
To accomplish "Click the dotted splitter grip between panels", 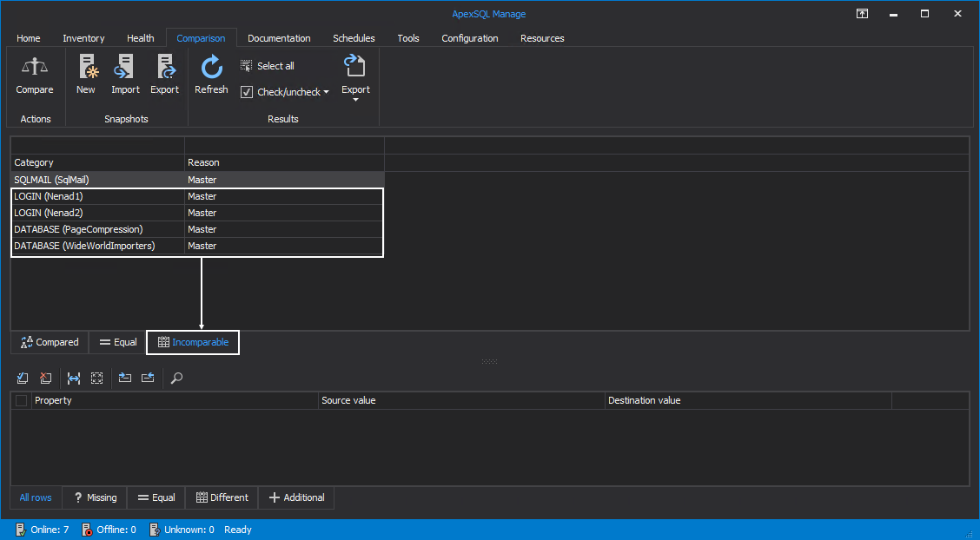I will [x=489, y=361].
